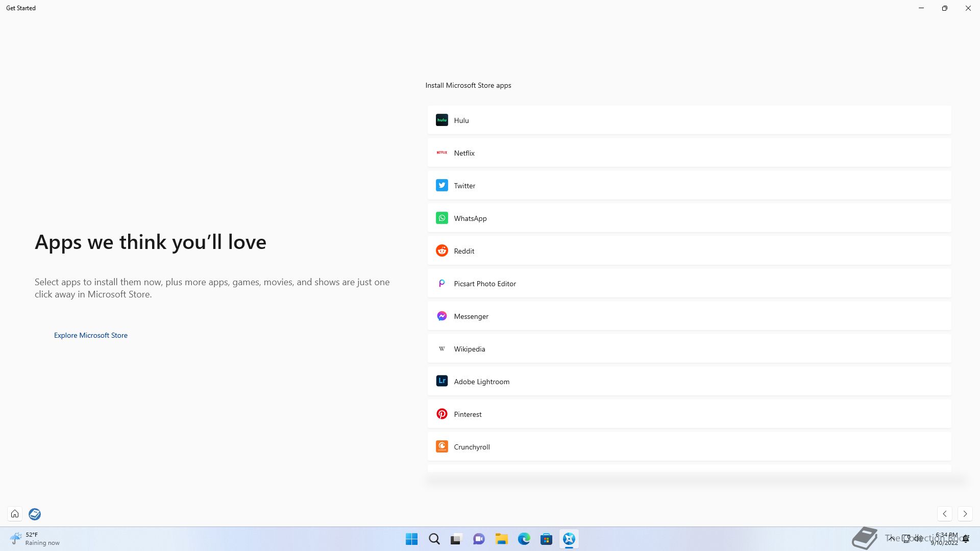Select the Wikipedia app name
Viewport: 980px width, 551px height.
pos(470,349)
